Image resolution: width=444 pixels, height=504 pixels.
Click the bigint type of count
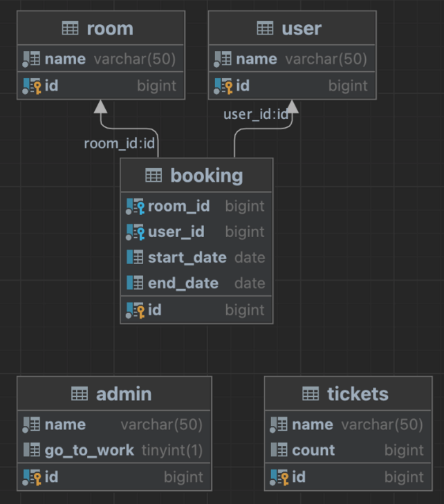click(404, 451)
